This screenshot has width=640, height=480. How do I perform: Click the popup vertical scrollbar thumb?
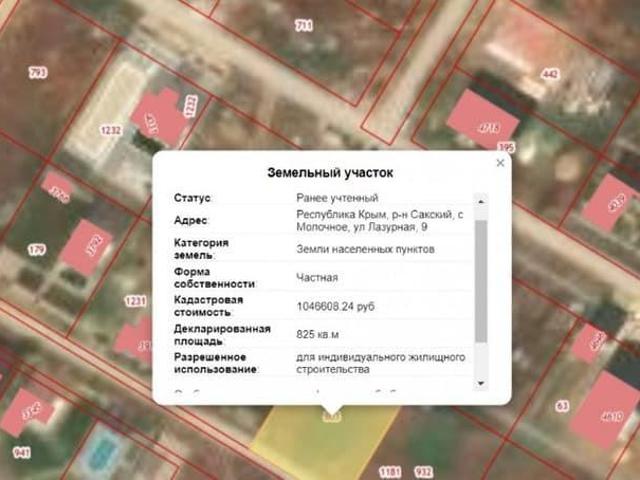(x=481, y=281)
